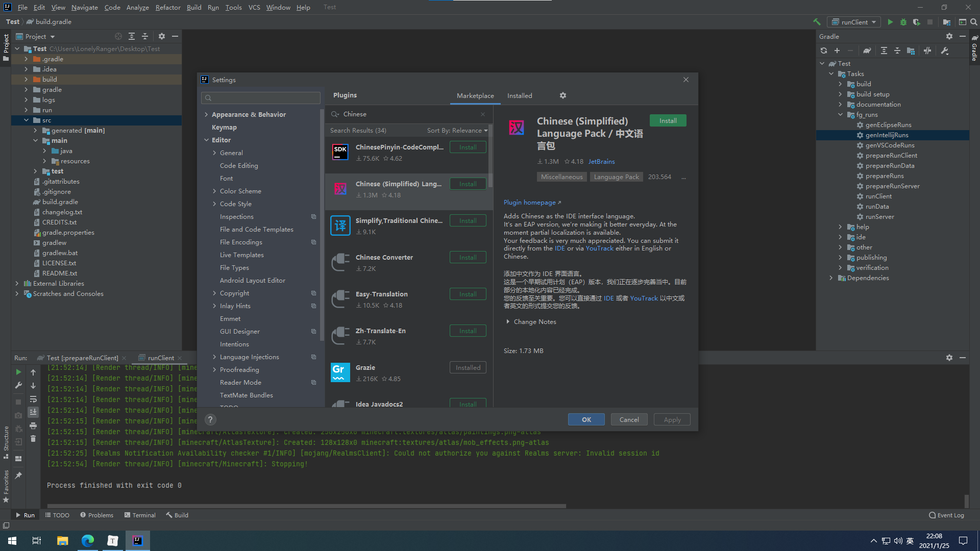Toggle soft-wrap in the Run console
This screenshot has height=551, width=980.
pos(33,399)
